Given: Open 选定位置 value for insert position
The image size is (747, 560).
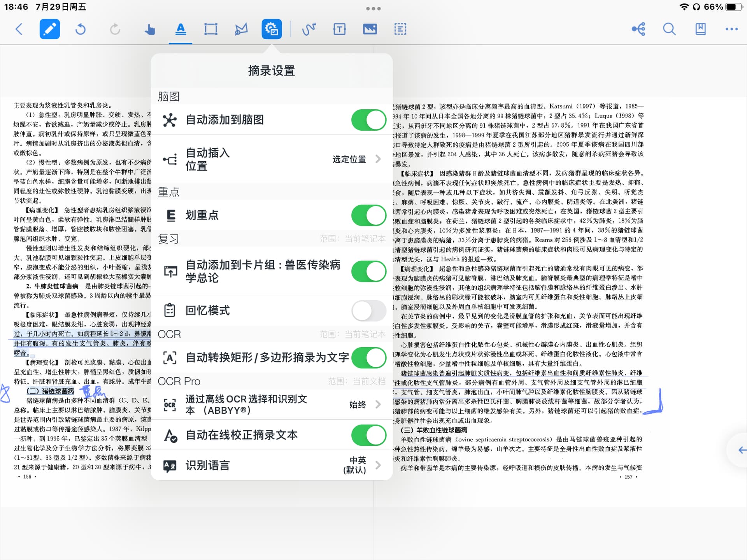Looking at the screenshot, I should [349, 159].
